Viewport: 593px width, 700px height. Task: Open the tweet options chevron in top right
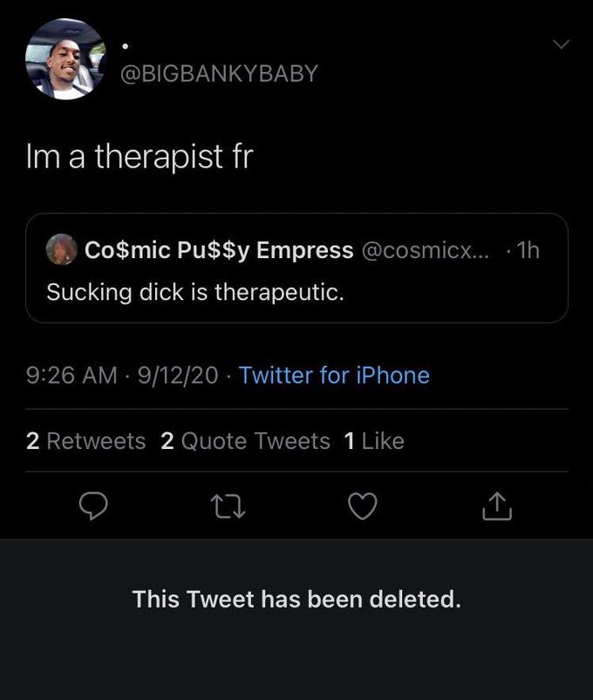[x=562, y=42]
